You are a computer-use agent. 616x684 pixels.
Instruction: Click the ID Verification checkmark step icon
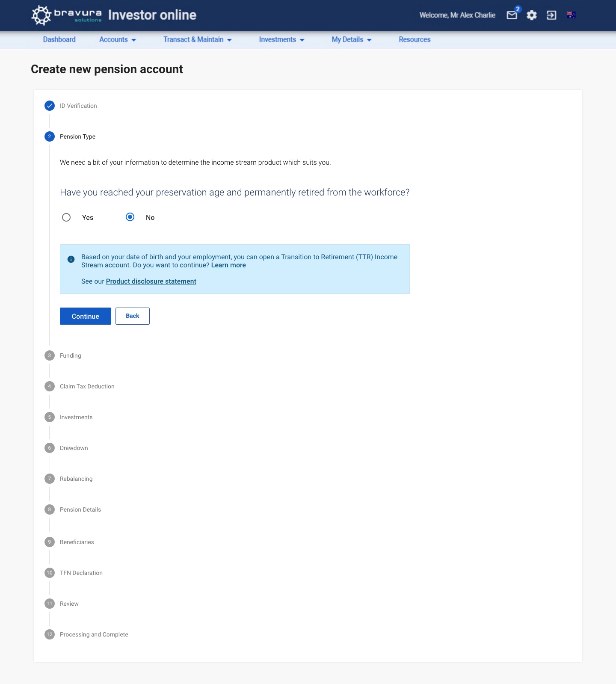50,106
